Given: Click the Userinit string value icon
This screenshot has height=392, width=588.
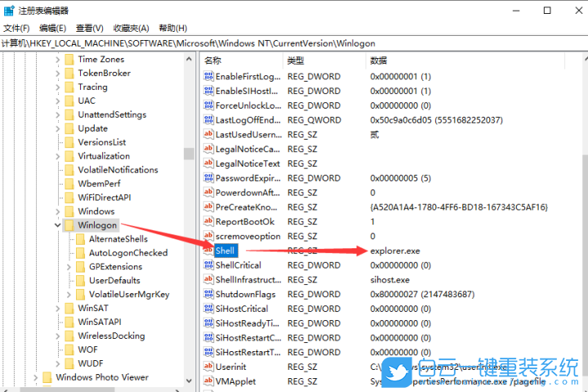Looking at the screenshot, I should [208, 367].
